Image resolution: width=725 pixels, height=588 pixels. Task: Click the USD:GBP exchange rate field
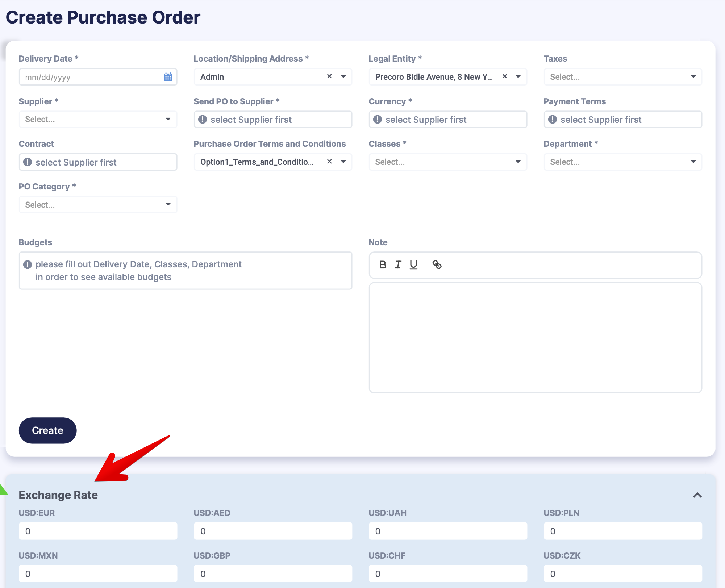pyautogui.click(x=273, y=574)
